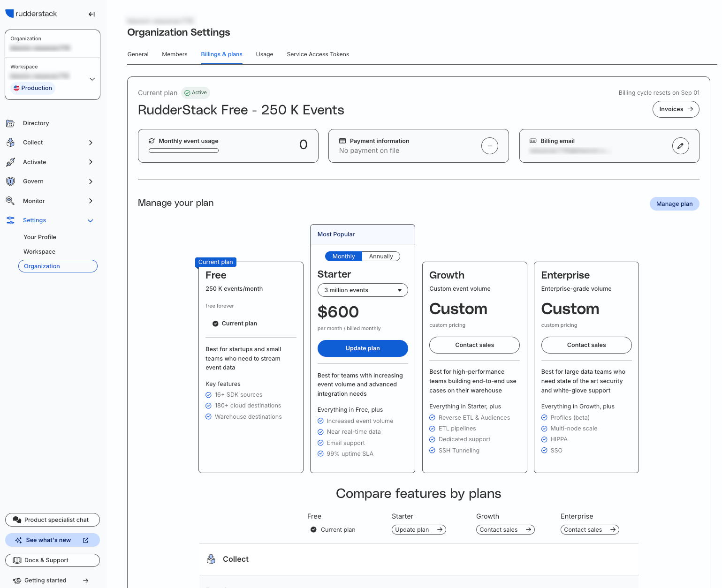Click the See what's new sparkle icon
The image size is (722, 588).
[x=19, y=540]
